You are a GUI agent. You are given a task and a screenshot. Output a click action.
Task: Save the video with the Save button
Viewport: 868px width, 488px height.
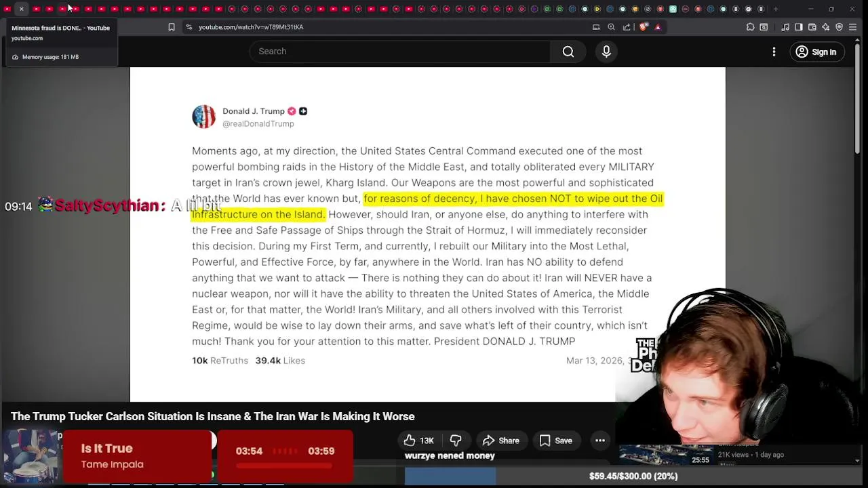click(556, 441)
